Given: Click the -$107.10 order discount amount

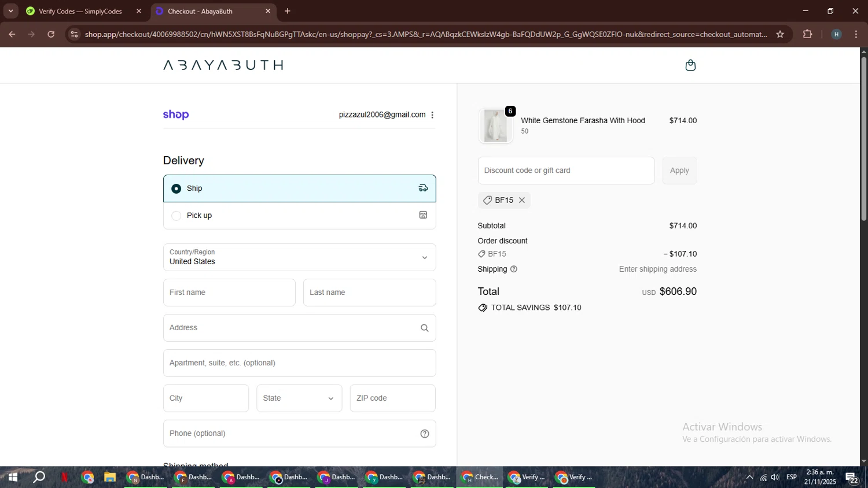Looking at the screenshot, I should point(680,254).
